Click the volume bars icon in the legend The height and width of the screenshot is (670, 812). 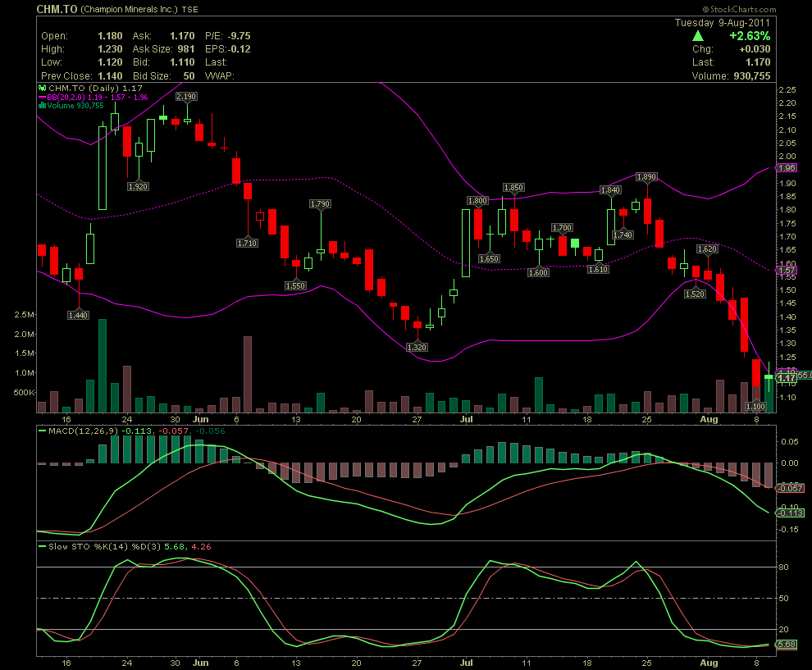tap(42, 106)
